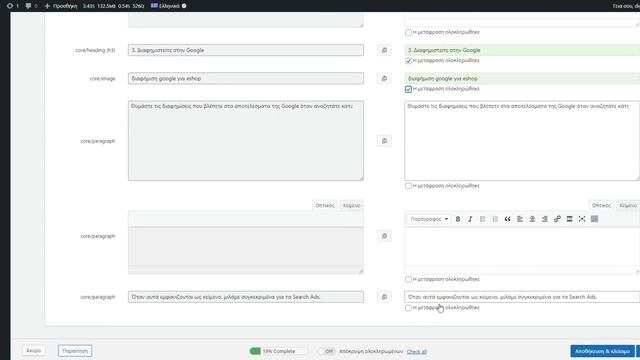Image resolution: width=640 pixels, height=360 pixels.
Task: Focus the 'Όταν αυτά εμφανίζονται' translation input
Action: point(522,297)
